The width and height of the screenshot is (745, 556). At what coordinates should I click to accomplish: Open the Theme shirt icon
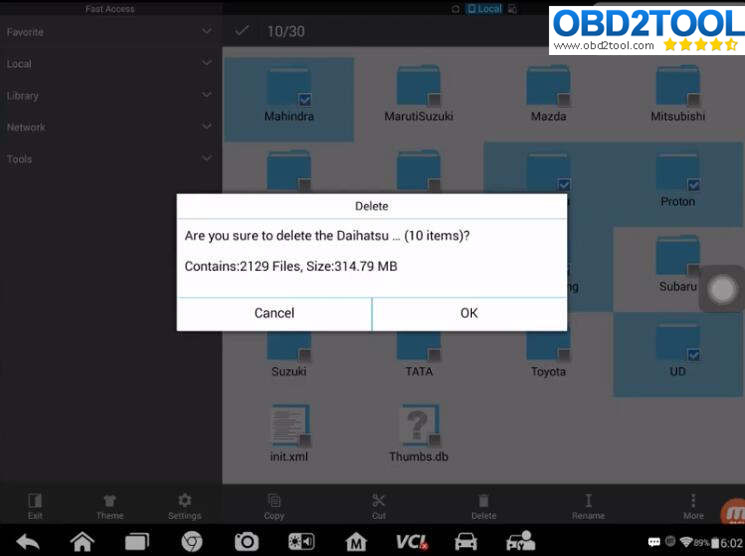tap(110, 501)
